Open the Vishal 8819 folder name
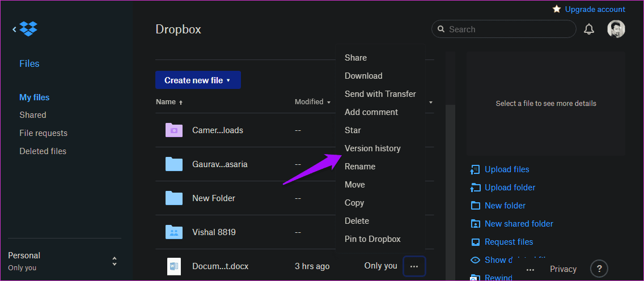 click(214, 232)
